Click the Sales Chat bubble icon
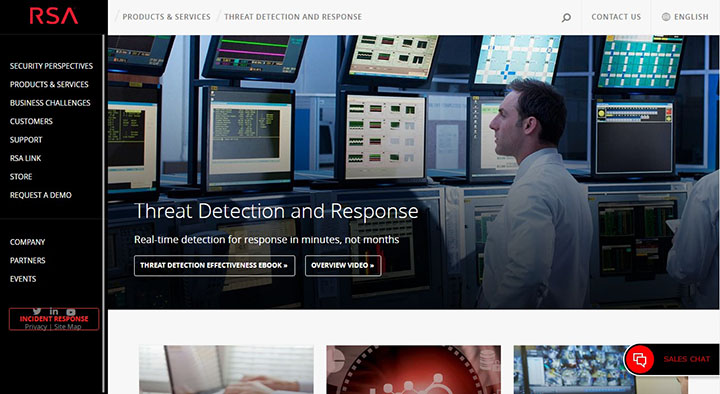720x394 pixels. click(x=640, y=359)
